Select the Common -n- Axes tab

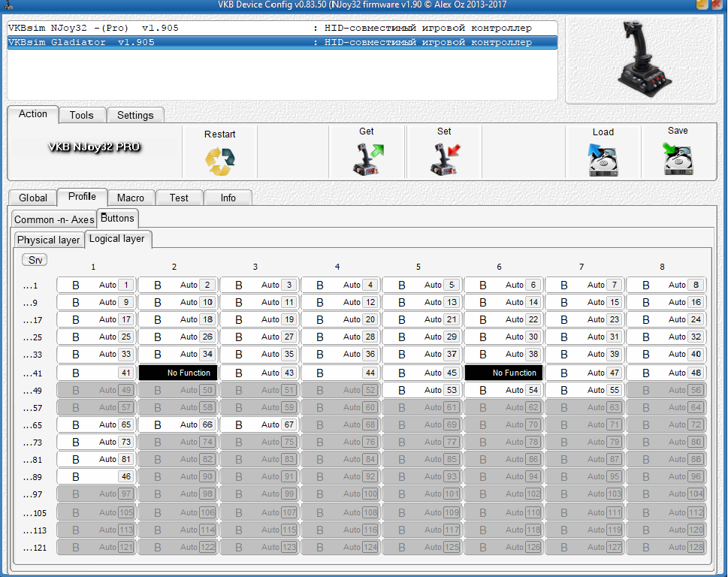click(54, 219)
